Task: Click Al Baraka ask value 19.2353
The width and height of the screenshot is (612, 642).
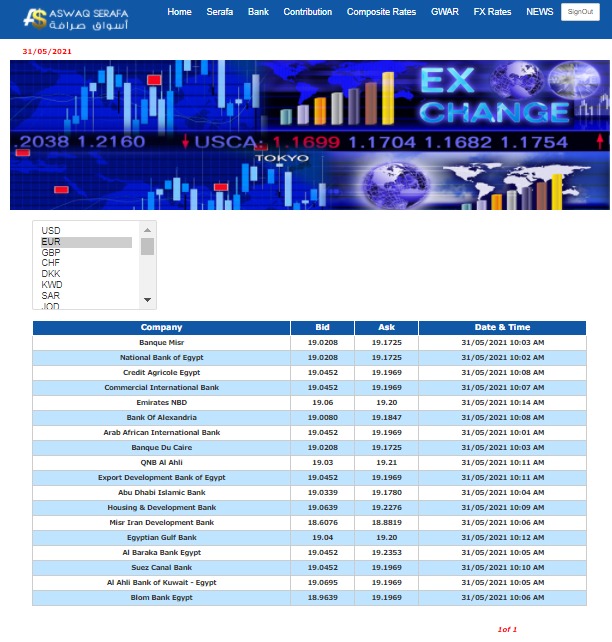Action: click(386, 553)
